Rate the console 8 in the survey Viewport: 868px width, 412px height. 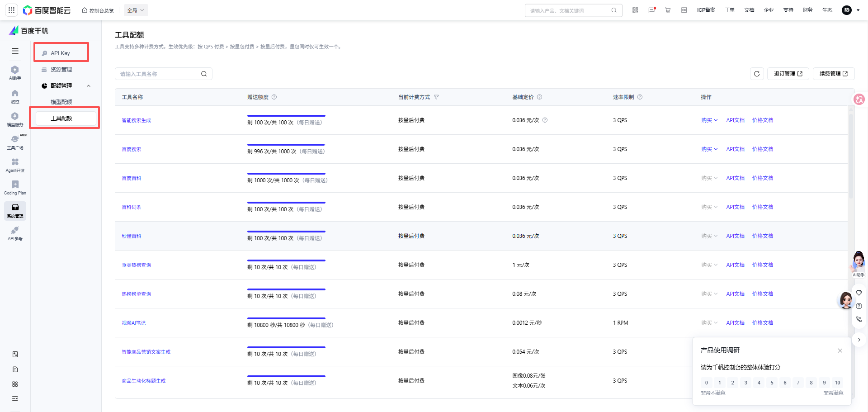pyautogui.click(x=811, y=383)
